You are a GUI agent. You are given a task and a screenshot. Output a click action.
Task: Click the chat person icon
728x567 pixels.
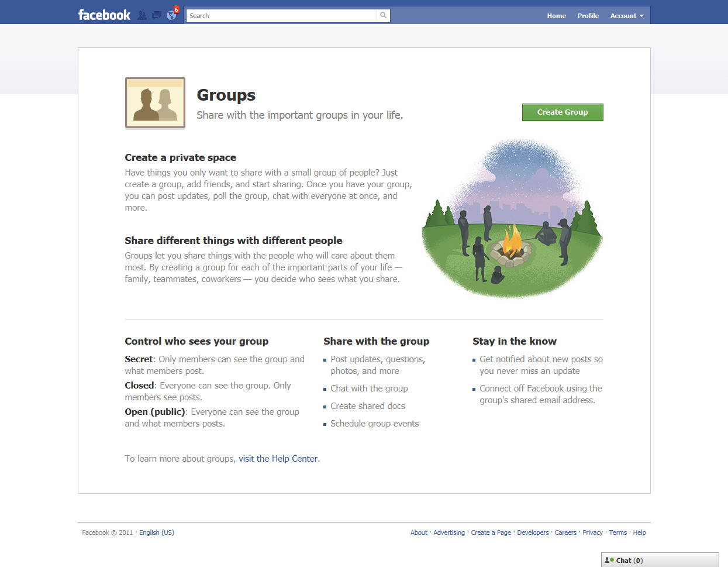click(x=609, y=560)
